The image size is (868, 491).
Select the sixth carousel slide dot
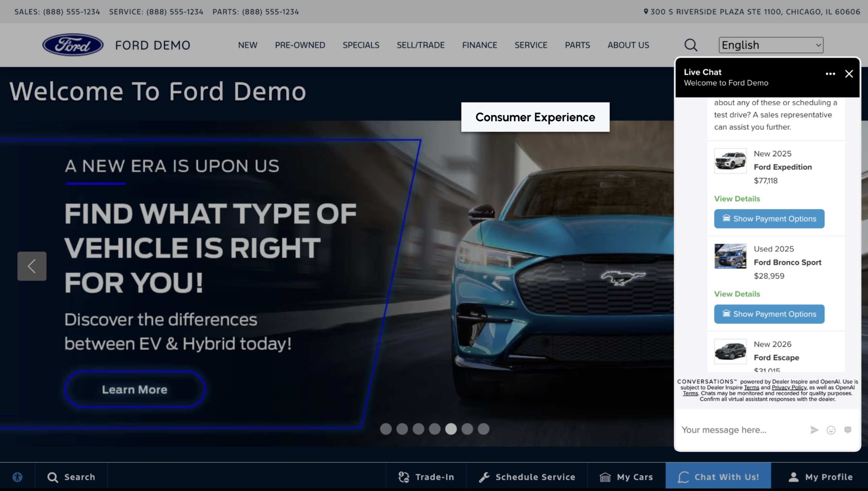[467, 429]
